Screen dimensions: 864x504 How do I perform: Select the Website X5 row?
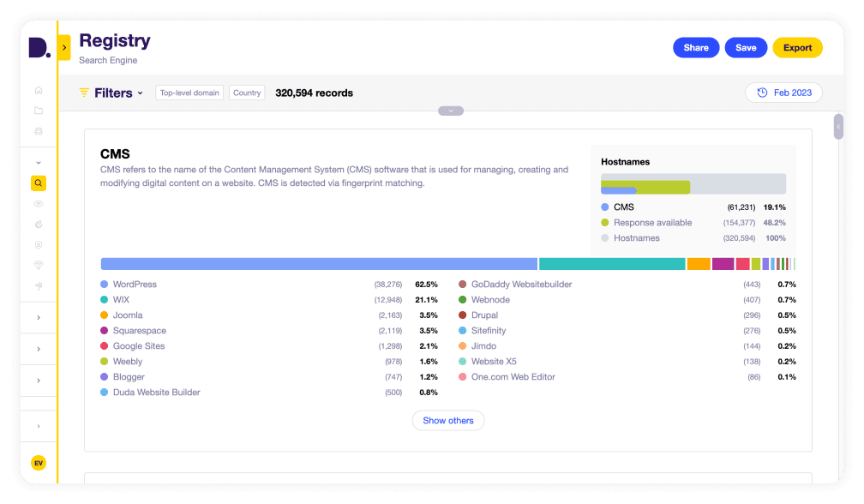click(627, 362)
